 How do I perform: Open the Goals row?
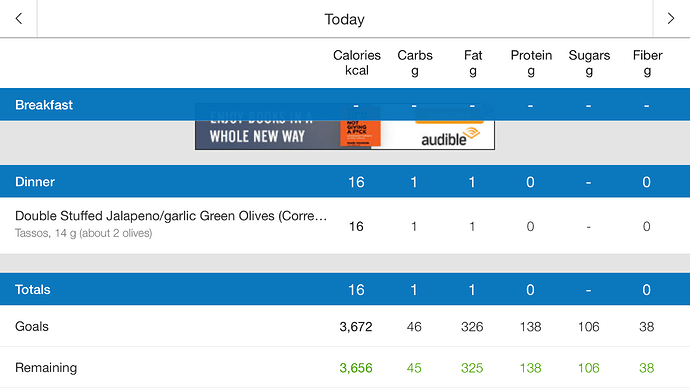(345, 326)
